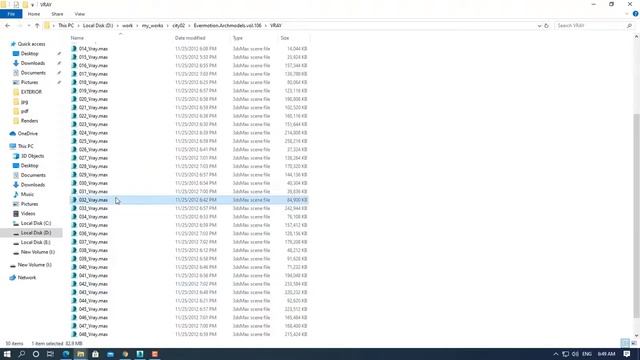Switch to Details view layout button

(625, 343)
